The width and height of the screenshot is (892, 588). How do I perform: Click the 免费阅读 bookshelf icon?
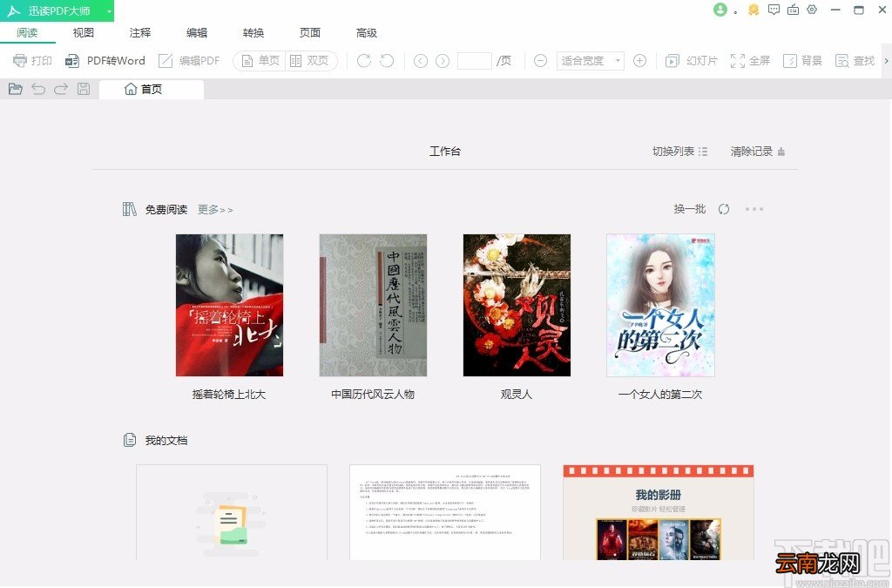[129, 209]
